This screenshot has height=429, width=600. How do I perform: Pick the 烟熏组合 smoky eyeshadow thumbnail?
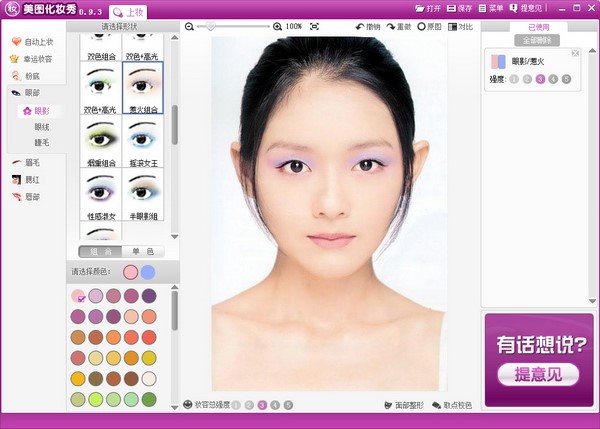pos(101,141)
